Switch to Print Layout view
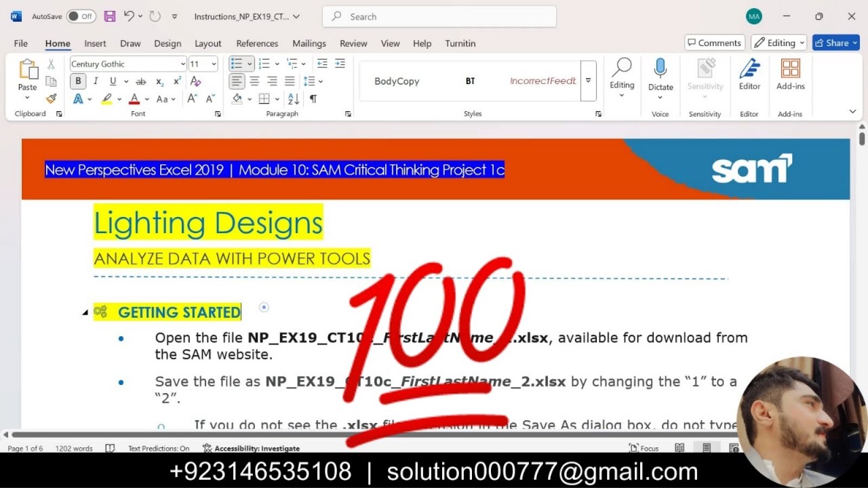The width and height of the screenshot is (868, 488). click(706, 448)
